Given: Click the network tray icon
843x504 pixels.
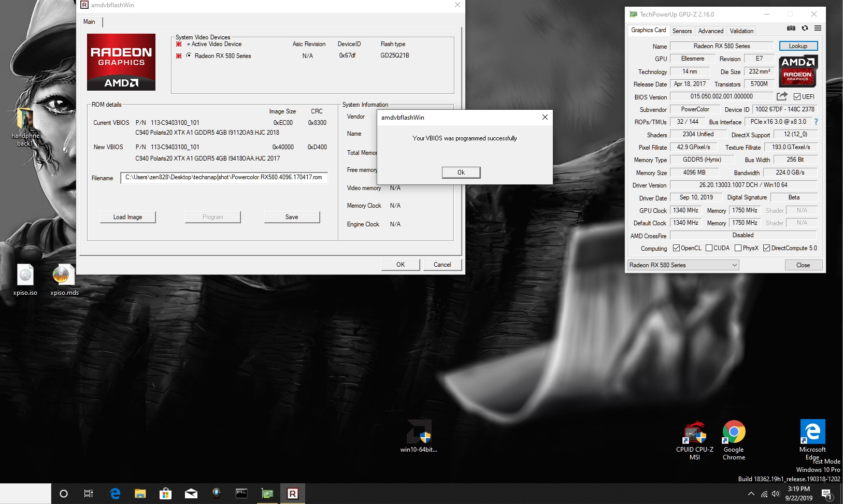Looking at the screenshot, I should [x=764, y=494].
